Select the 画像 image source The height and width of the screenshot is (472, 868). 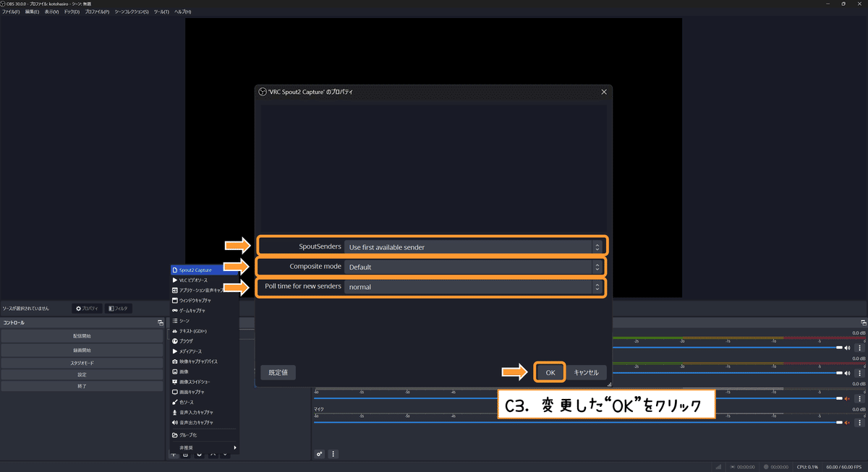(x=203, y=371)
